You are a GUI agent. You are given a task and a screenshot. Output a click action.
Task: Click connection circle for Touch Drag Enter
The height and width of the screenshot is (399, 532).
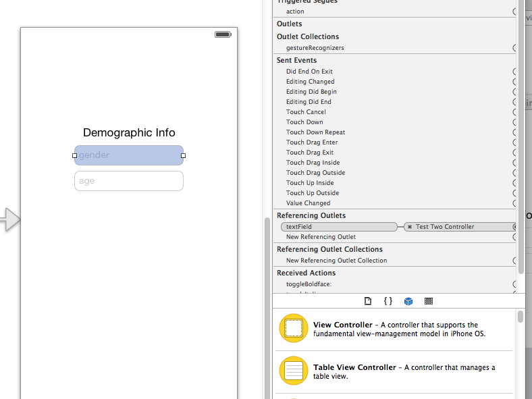pyautogui.click(x=514, y=142)
